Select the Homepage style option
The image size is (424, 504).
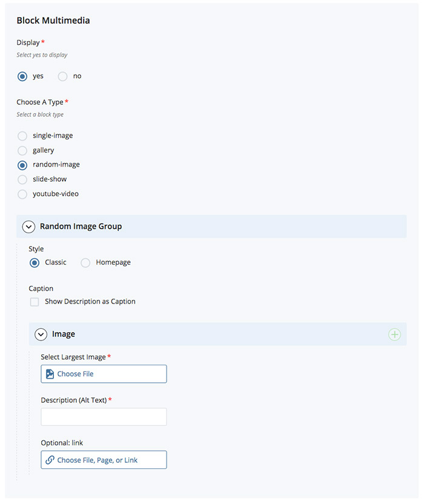[x=85, y=263]
